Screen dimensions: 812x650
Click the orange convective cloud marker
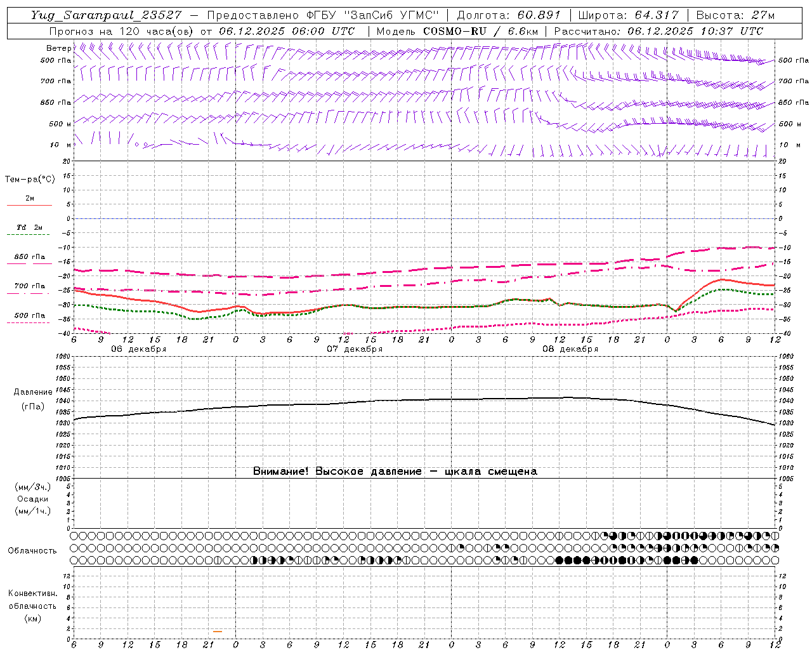[218, 631]
